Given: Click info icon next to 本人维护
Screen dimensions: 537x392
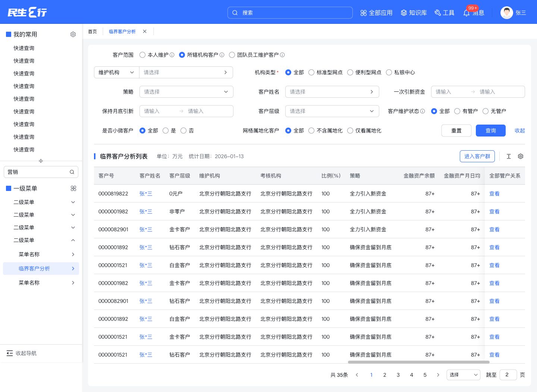Looking at the screenshot, I should coord(172,55).
